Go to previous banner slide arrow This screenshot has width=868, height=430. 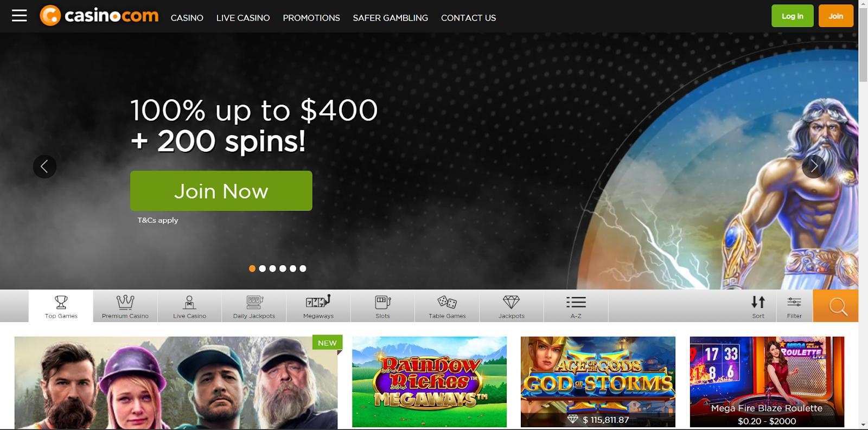[x=44, y=166]
